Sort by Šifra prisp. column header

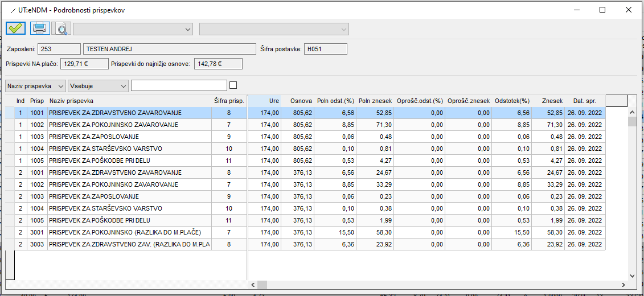[x=229, y=101]
